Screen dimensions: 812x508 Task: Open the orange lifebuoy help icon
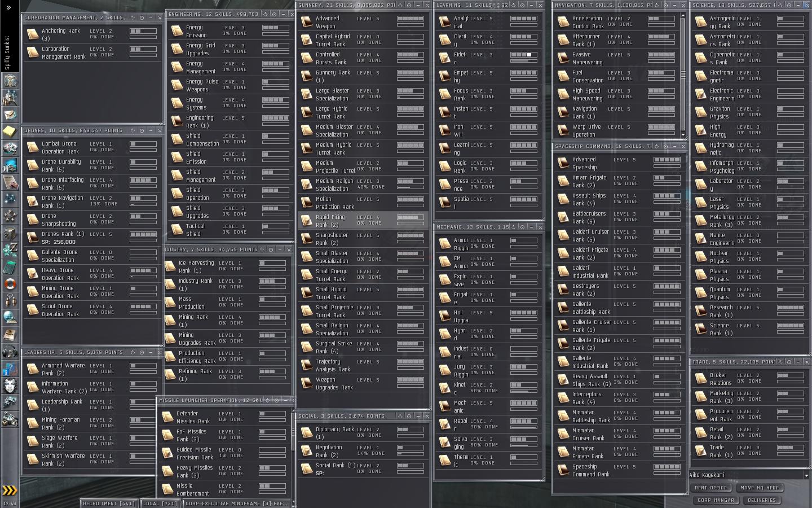[x=10, y=283]
